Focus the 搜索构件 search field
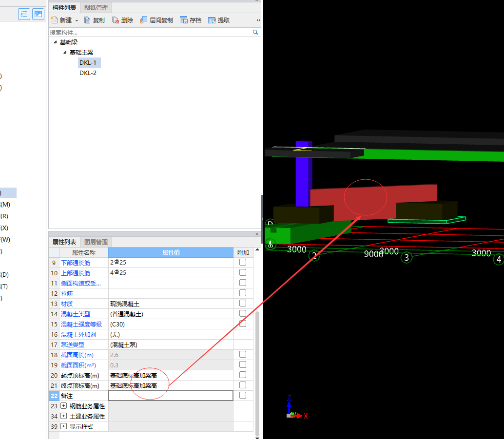The image size is (504, 439). point(151,32)
